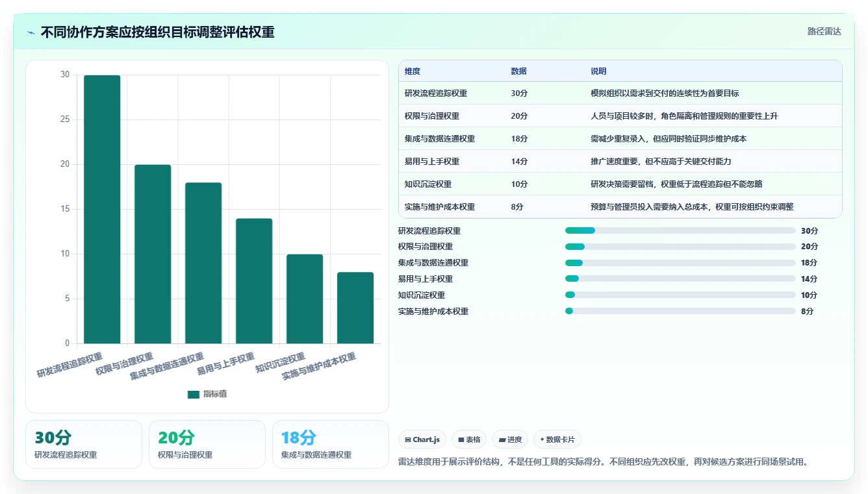Viewport: 868px width, 494px height.
Task: Click the 权限与治理权重 bar in the chart
Action: tap(153, 254)
